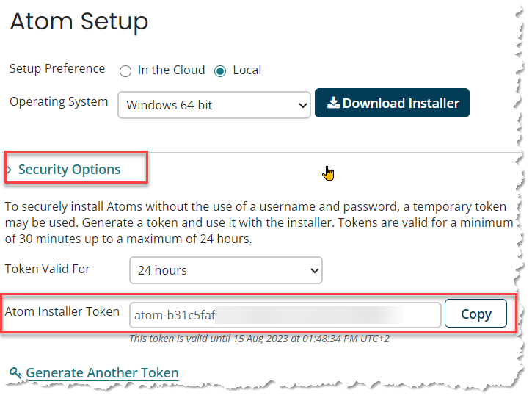Click the chevron icon before Security Options

tap(10, 170)
